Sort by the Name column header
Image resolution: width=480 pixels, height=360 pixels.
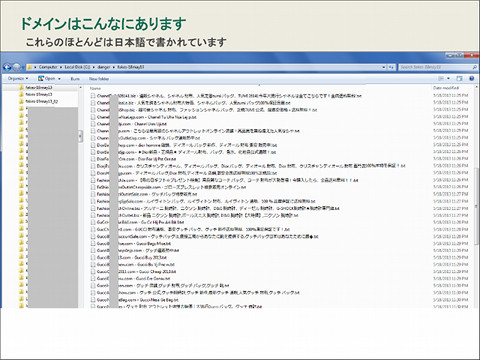pyautogui.click(x=95, y=88)
